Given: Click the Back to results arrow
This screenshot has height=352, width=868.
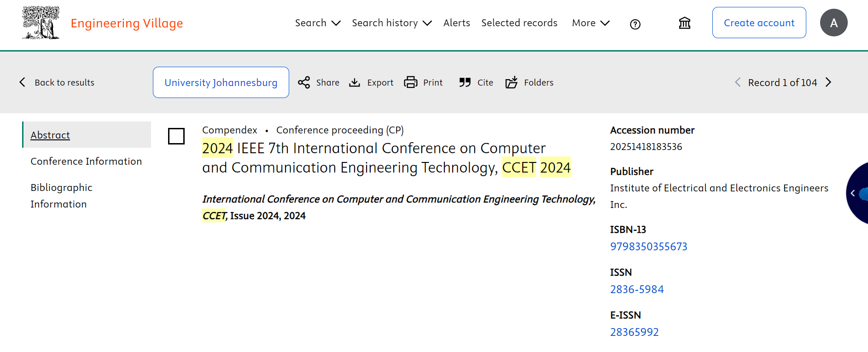Looking at the screenshot, I should click(x=22, y=82).
